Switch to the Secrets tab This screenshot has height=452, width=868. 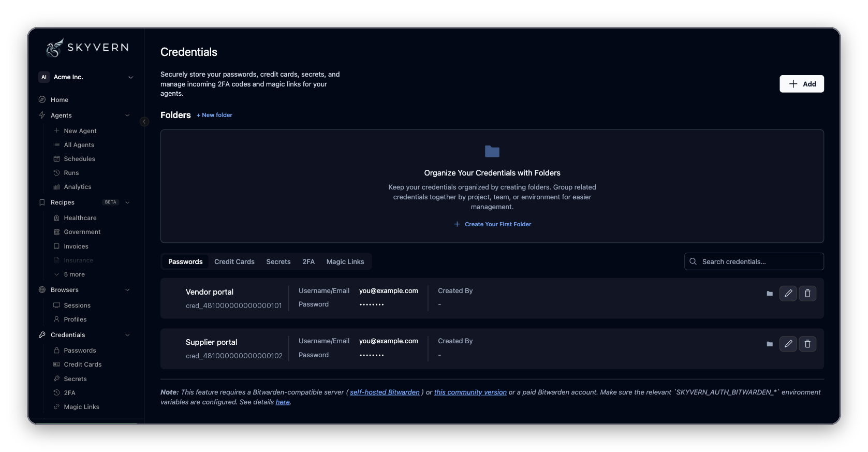278,262
